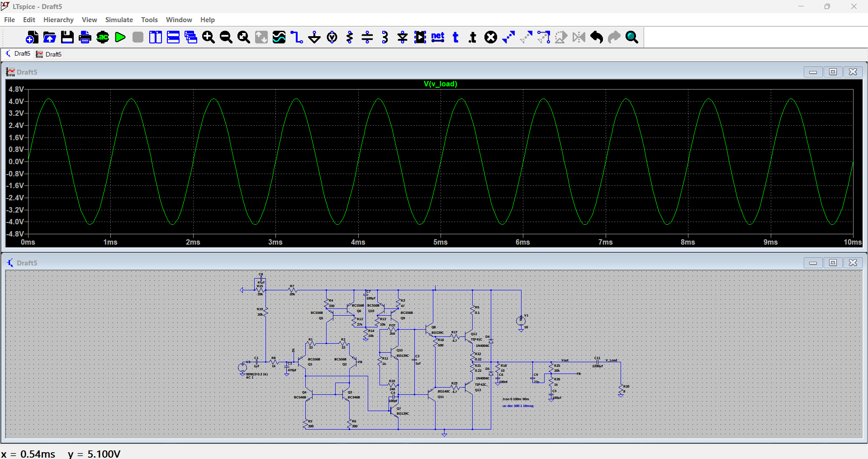Activate the Delete (X) tool
The image size is (868, 459).
(491, 37)
